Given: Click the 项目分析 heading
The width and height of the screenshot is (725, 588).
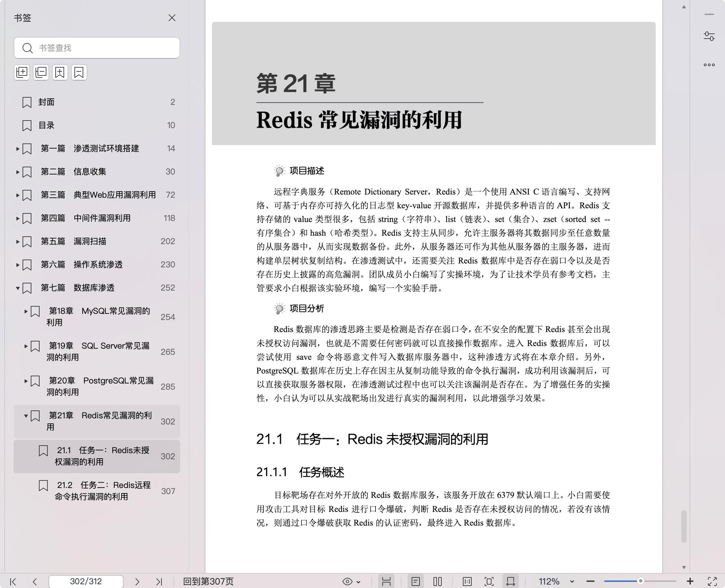Looking at the screenshot, I should (x=307, y=309).
